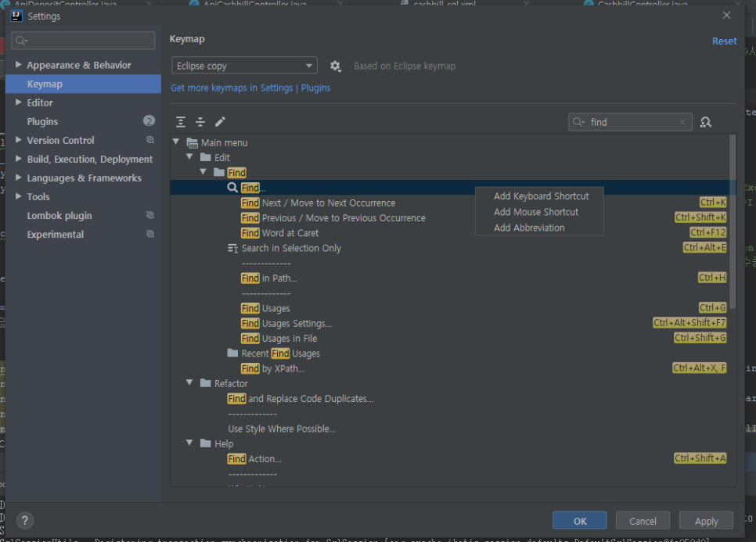Select 'Find Next / Move to Next Occurrence' row
756x542 pixels.
[x=448, y=203]
